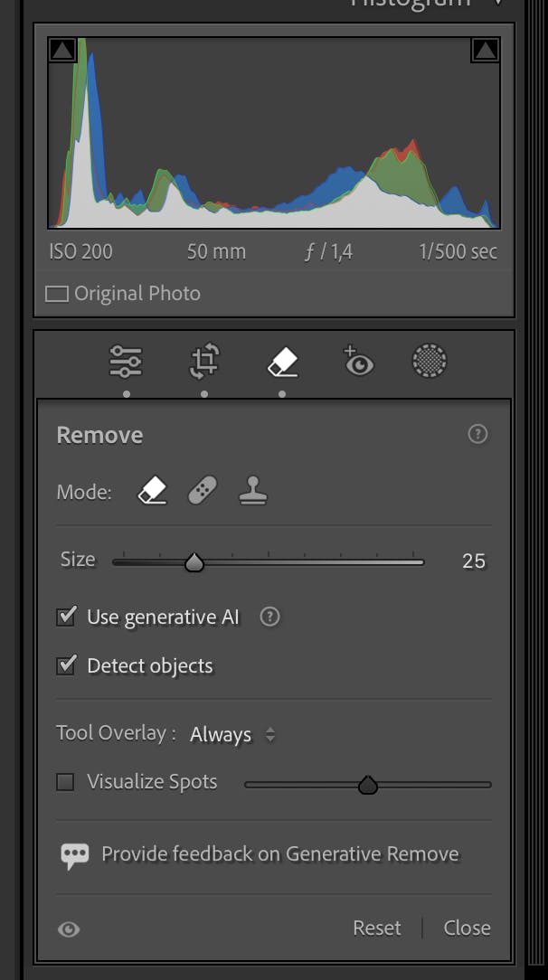
Task: Check the Original Photo box
Action: 57,294
